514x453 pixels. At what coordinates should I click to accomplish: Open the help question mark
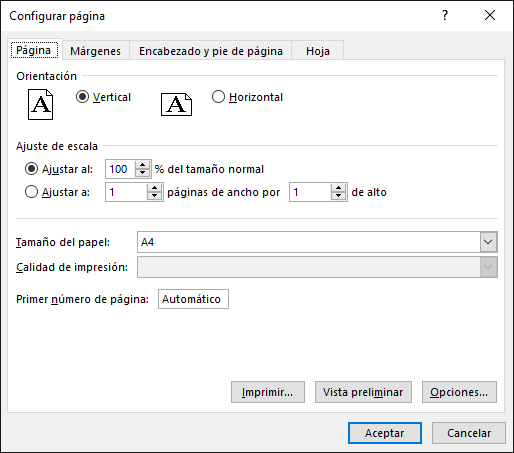pos(445,15)
